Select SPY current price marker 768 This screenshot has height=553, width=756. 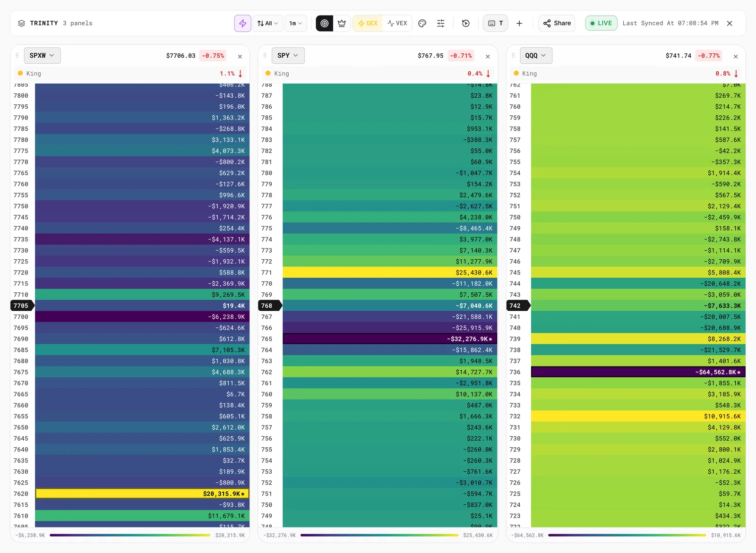(x=270, y=306)
